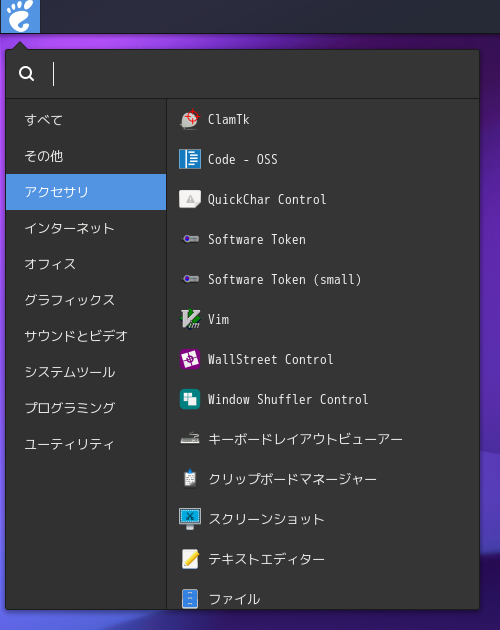Click the screenshot tool icon
The image size is (500, 630).
[190, 519]
